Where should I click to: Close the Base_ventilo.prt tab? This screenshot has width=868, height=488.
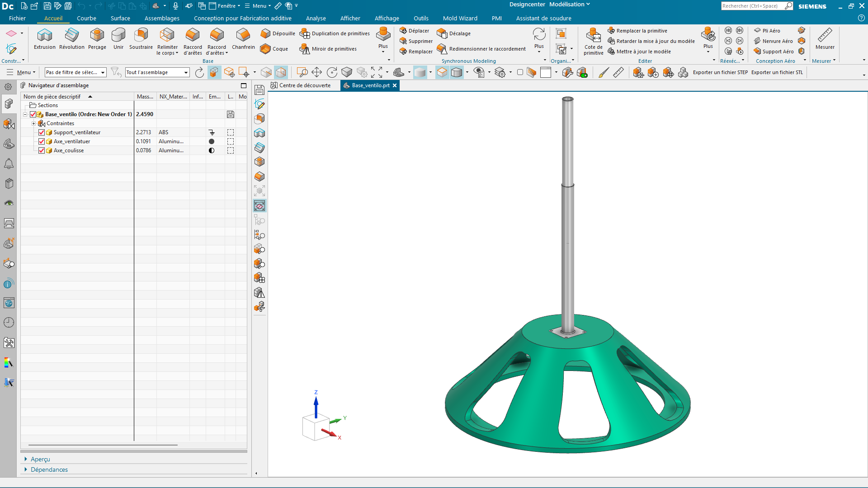(x=395, y=85)
